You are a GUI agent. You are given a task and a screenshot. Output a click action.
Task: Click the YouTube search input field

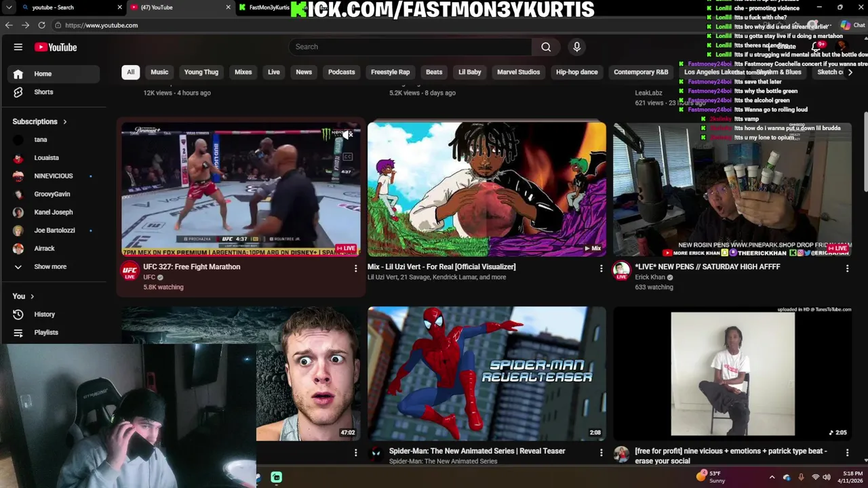410,47
